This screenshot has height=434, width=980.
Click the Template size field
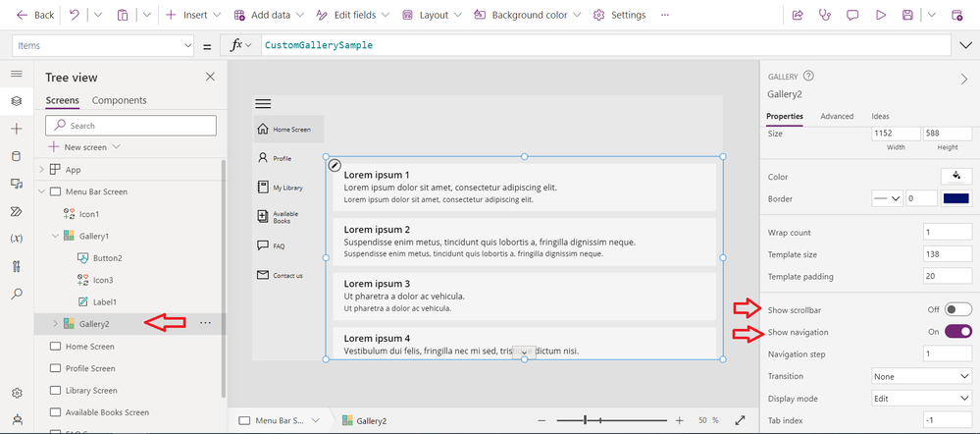[948, 254]
